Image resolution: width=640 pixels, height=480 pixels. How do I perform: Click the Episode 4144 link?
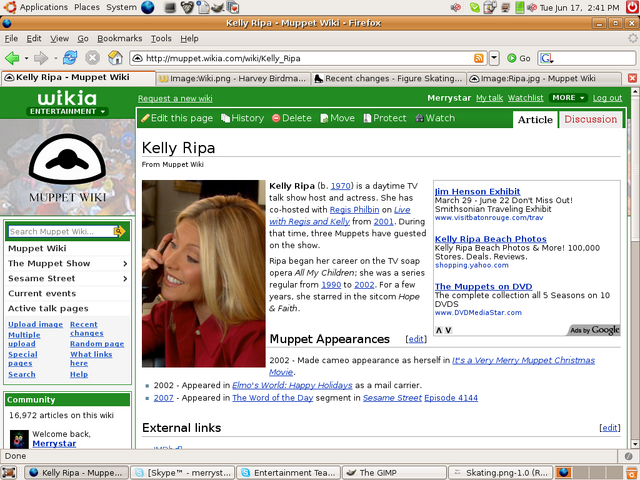tap(451, 398)
